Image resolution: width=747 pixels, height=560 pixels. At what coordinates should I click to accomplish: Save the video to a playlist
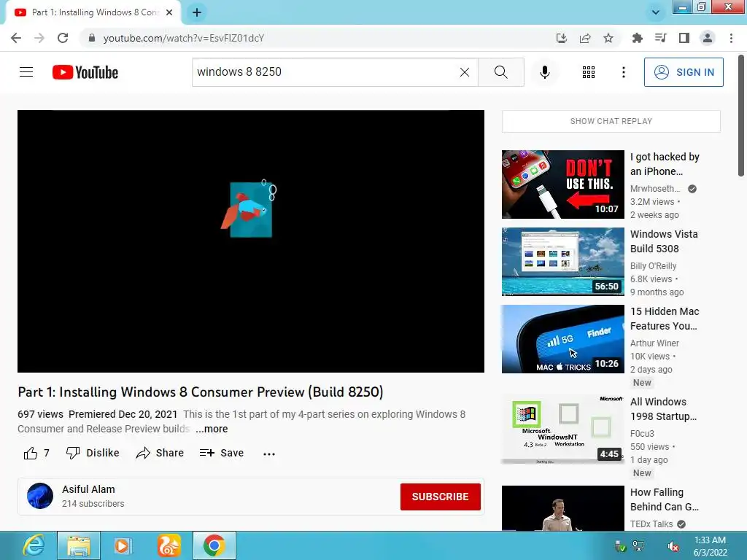(x=222, y=453)
